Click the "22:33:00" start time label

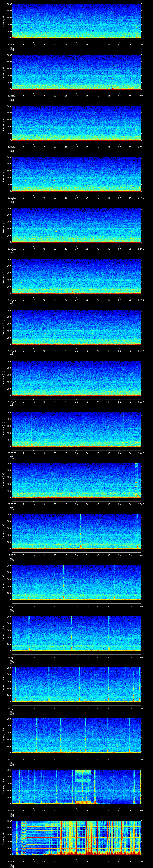coord(12,861)
